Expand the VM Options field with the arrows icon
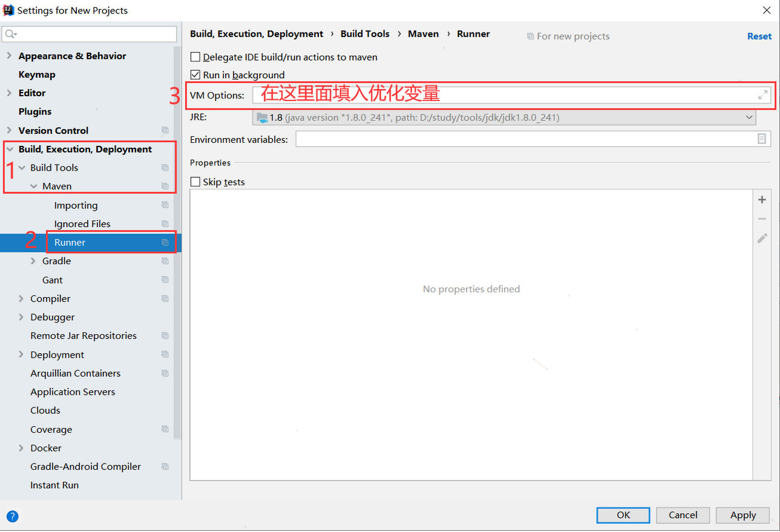The height and width of the screenshot is (532, 780). coord(761,94)
